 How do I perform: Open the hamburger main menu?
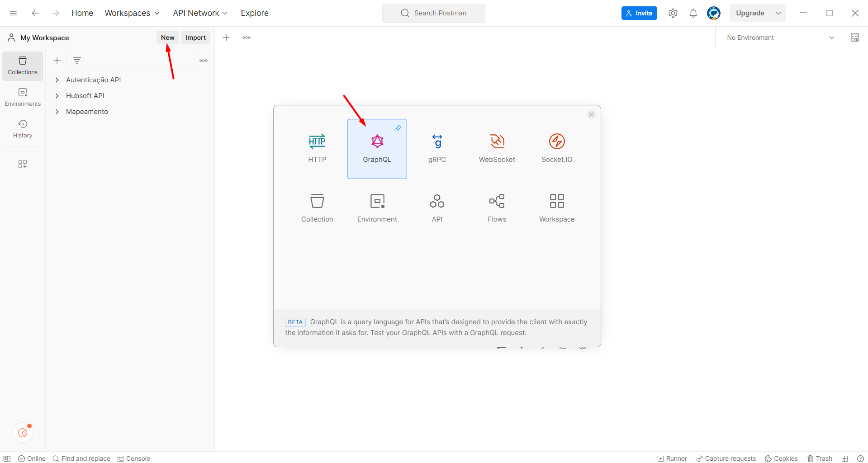click(13, 13)
